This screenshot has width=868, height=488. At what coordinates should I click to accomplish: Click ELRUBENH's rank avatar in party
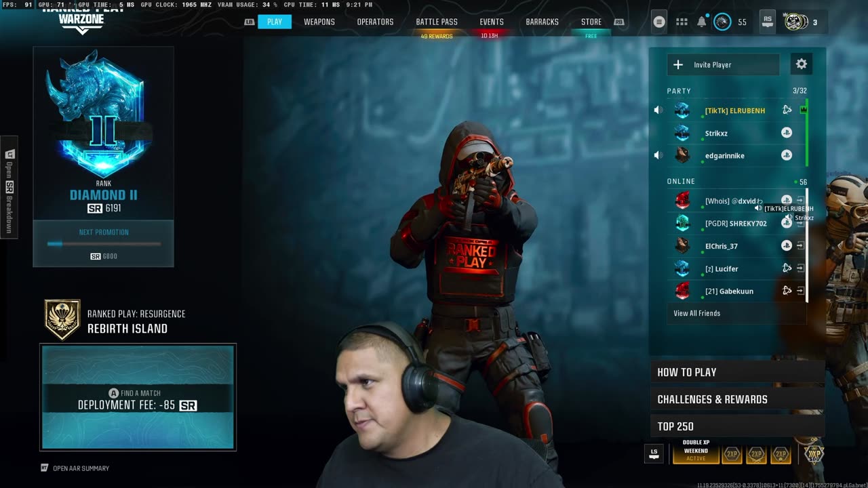(682, 110)
